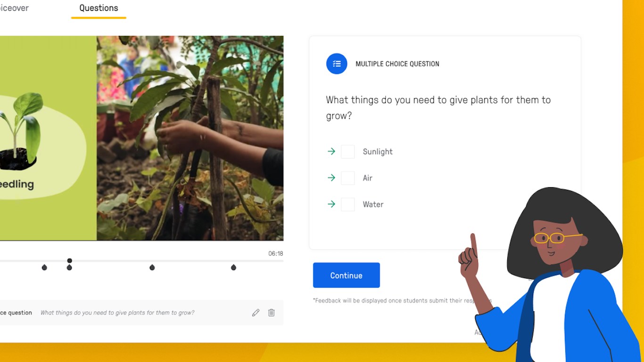This screenshot has width=644, height=362.
Task: Select the lower of the two stacked markers
Action: [69, 267]
